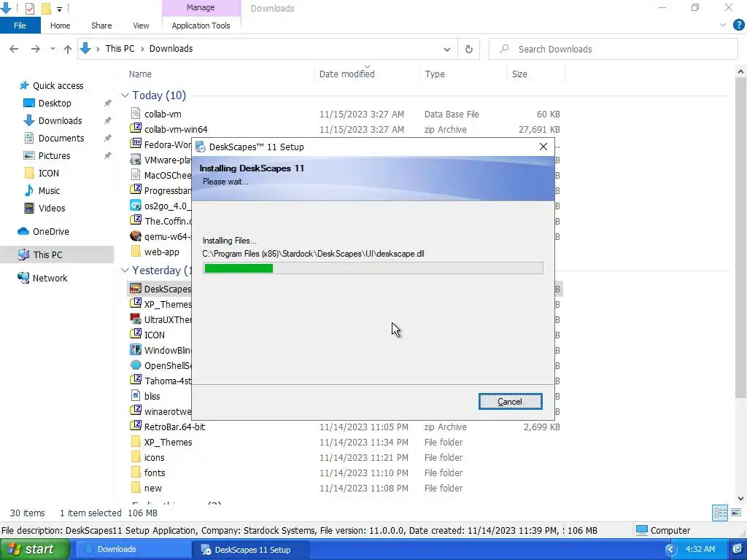Switch to the Home ribbon tab

click(x=60, y=26)
